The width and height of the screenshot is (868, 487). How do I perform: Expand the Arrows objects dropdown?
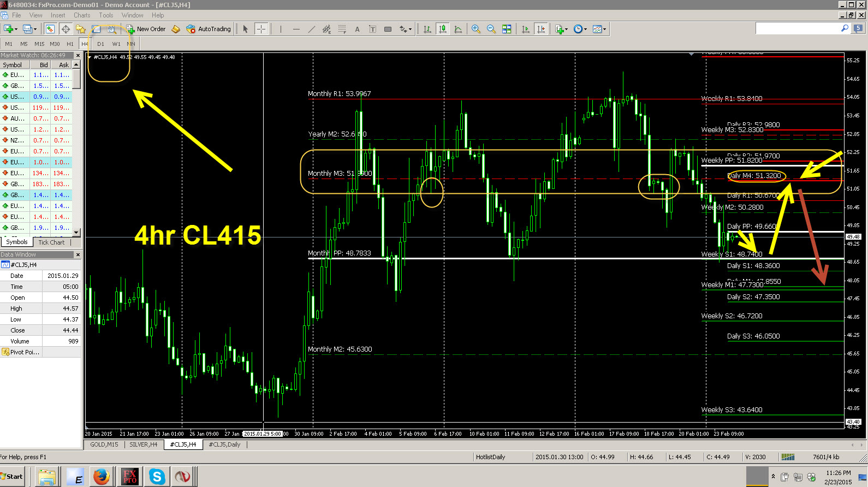410,29
